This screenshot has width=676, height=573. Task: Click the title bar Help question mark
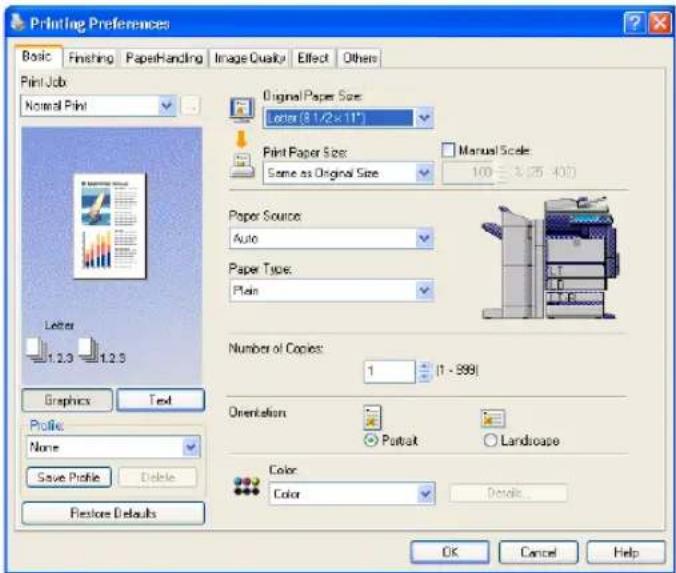coord(635,22)
